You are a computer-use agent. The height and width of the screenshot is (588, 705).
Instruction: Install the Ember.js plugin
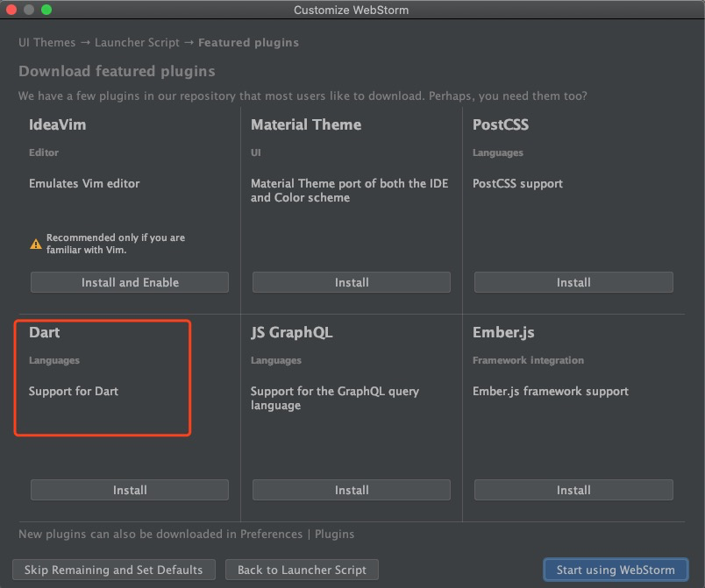coord(573,490)
